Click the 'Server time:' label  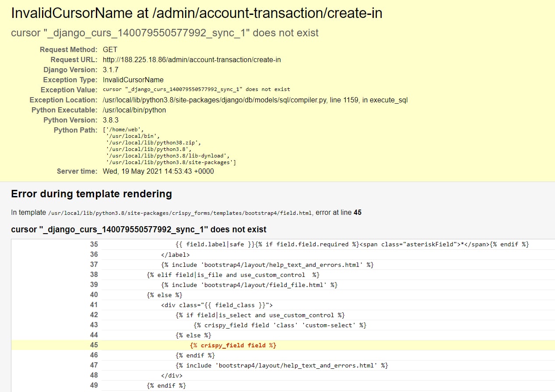pyautogui.click(x=77, y=171)
